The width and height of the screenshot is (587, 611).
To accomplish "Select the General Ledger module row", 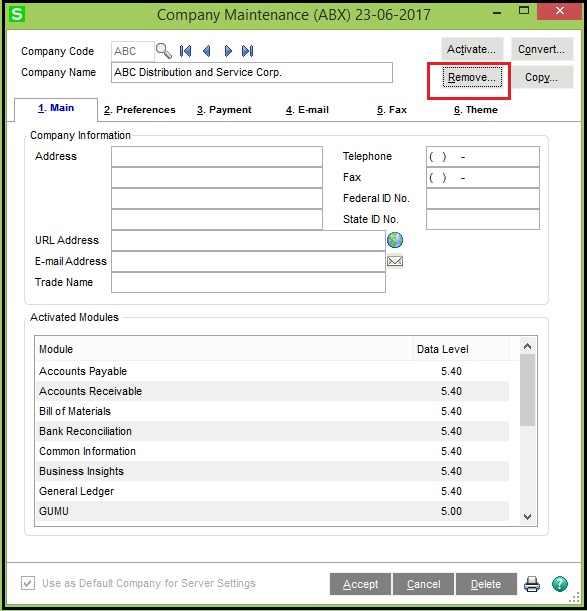I will pyautogui.click(x=272, y=491).
